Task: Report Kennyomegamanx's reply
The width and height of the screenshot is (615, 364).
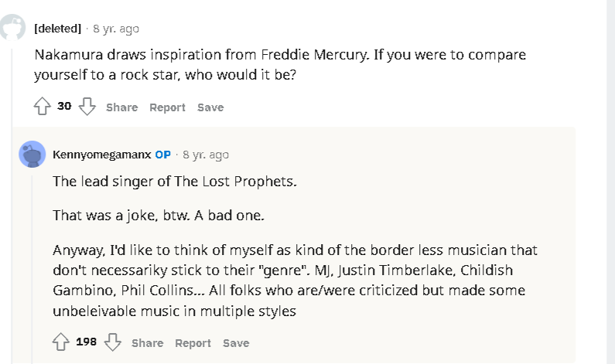Action: pos(193,343)
